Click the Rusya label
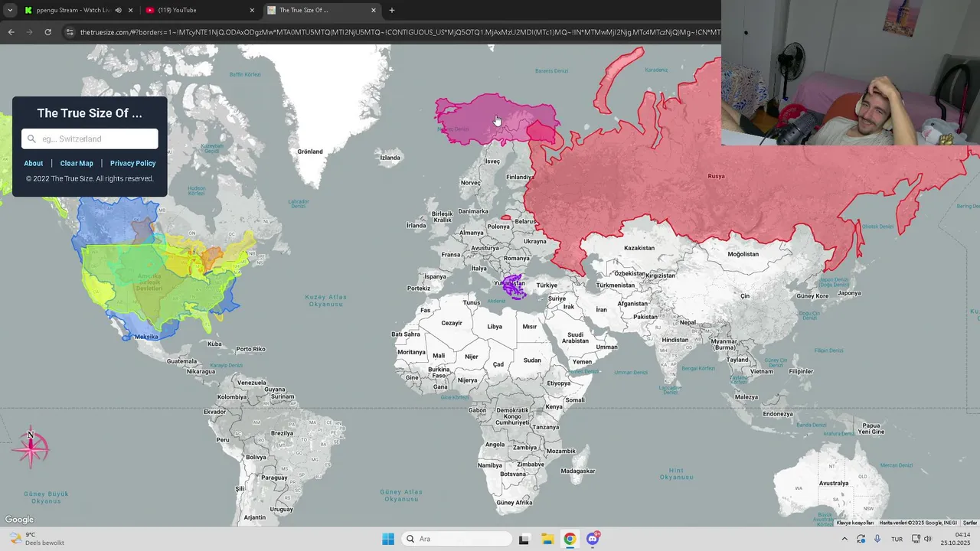This screenshot has width=980, height=551. (x=716, y=176)
